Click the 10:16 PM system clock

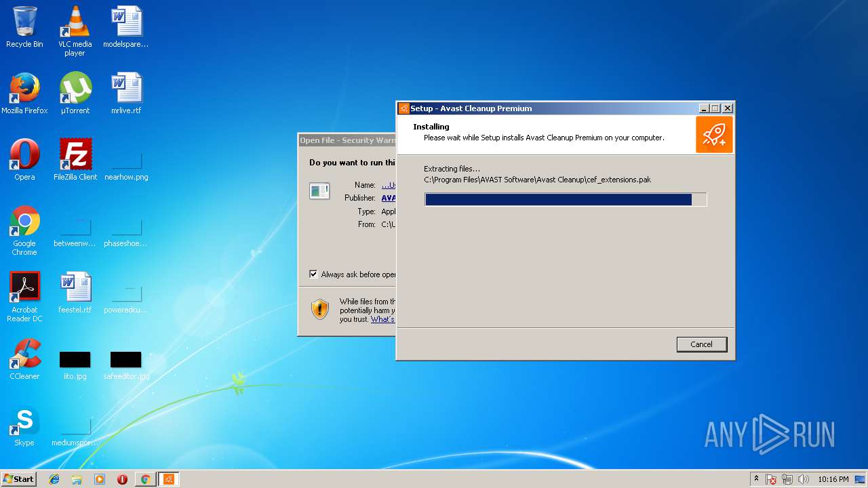tap(833, 479)
